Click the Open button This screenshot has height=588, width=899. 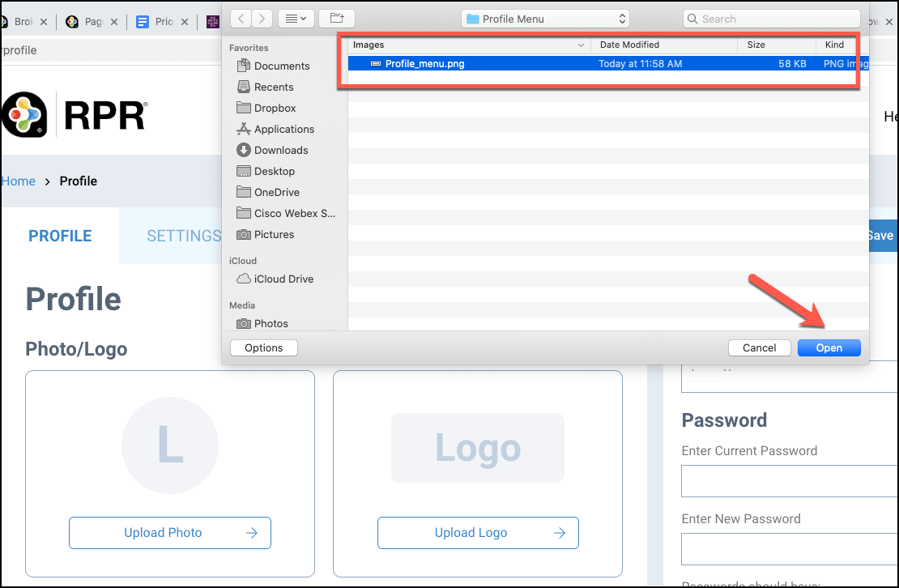pos(829,347)
